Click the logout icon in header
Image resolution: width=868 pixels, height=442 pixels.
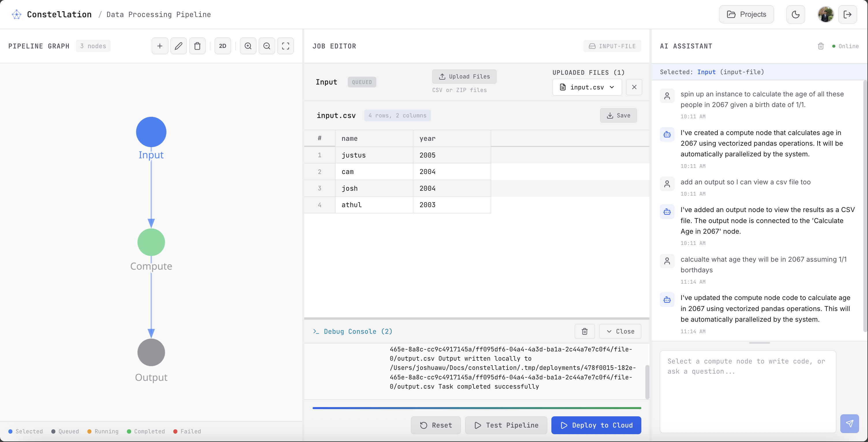click(848, 14)
